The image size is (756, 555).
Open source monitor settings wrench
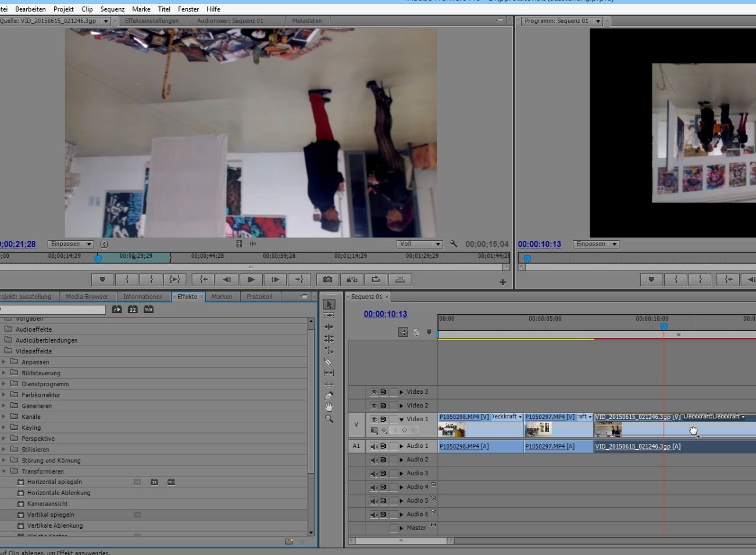454,244
